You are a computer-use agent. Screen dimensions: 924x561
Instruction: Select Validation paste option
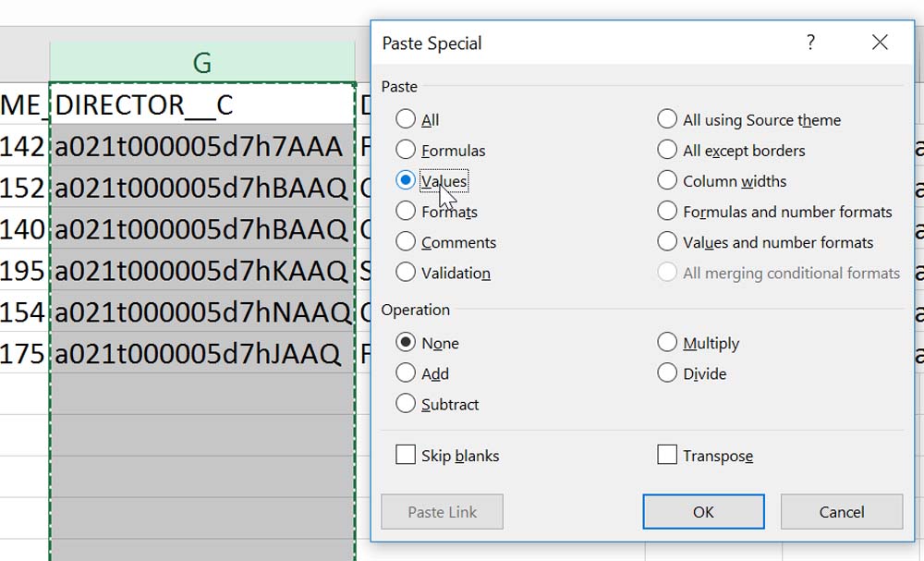click(406, 272)
